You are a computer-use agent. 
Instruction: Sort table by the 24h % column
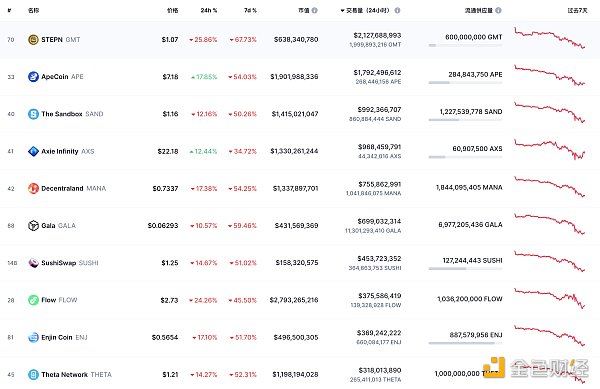click(209, 10)
